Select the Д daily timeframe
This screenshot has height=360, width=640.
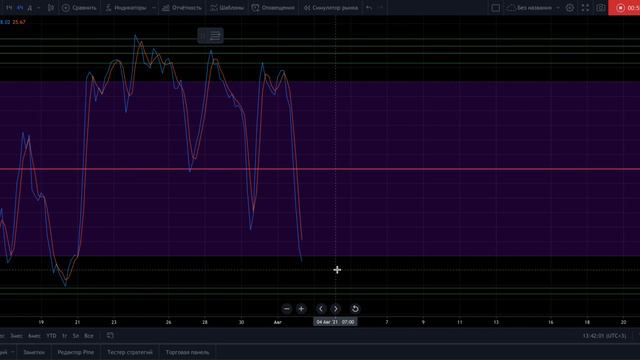pyautogui.click(x=29, y=8)
